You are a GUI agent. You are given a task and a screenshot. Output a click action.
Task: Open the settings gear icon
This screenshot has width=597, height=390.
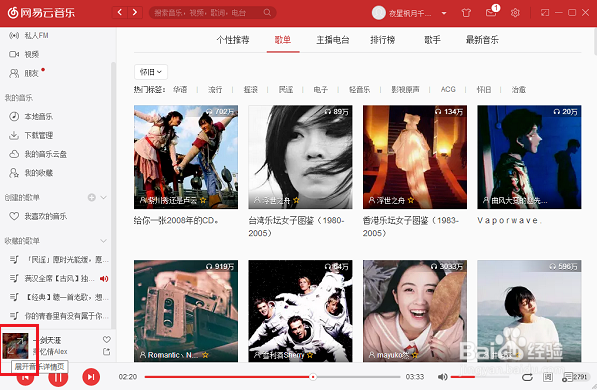[x=515, y=13]
